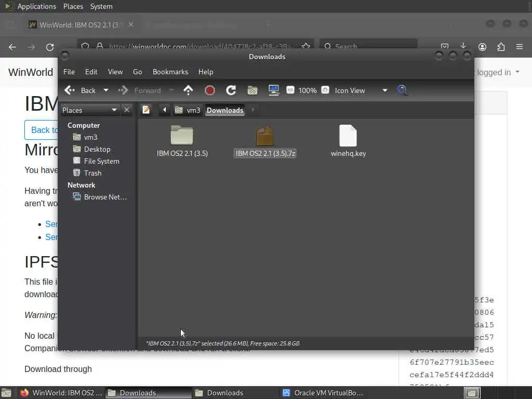The height and width of the screenshot is (399, 532).
Task: Open the Back history dropdown arrow
Action: pyautogui.click(x=106, y=90)
